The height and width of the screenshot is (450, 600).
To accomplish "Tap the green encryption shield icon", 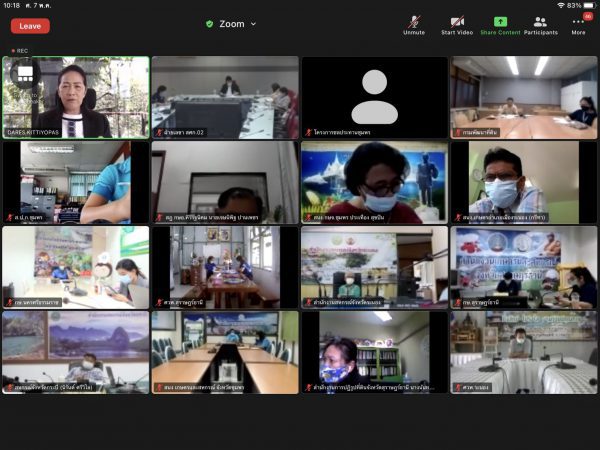I will click(x=209, y=23).
